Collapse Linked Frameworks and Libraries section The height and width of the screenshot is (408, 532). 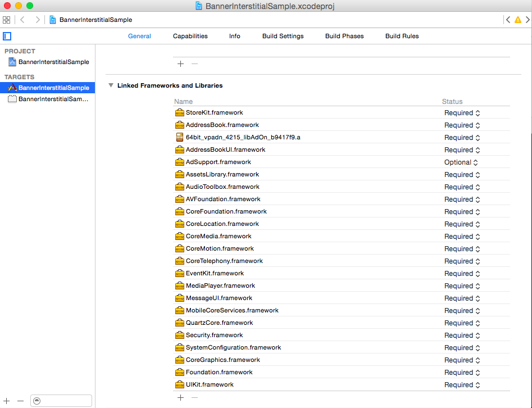[x=111, y=85]
